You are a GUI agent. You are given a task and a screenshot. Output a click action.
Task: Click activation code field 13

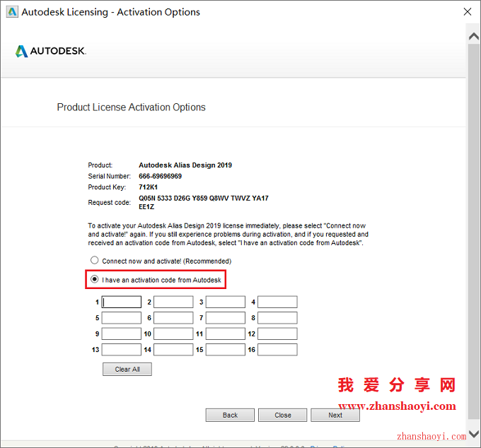click(122, 350)
